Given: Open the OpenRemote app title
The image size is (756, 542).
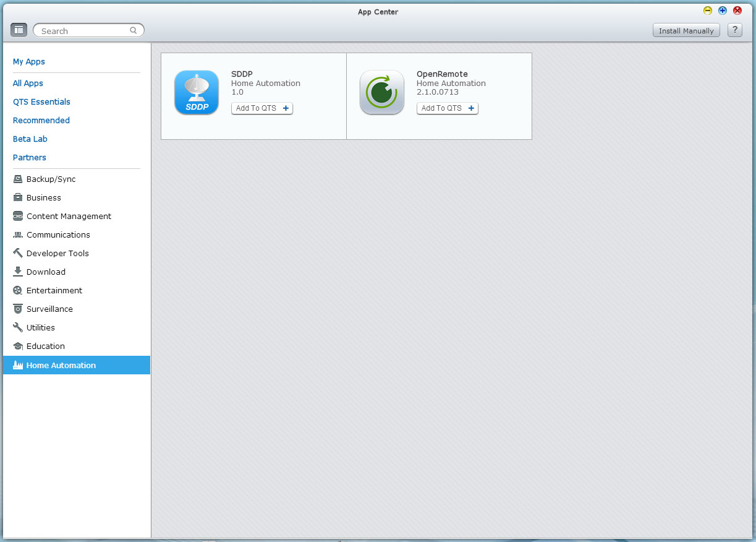Looking at the screenshot, I should pos(442,74).
